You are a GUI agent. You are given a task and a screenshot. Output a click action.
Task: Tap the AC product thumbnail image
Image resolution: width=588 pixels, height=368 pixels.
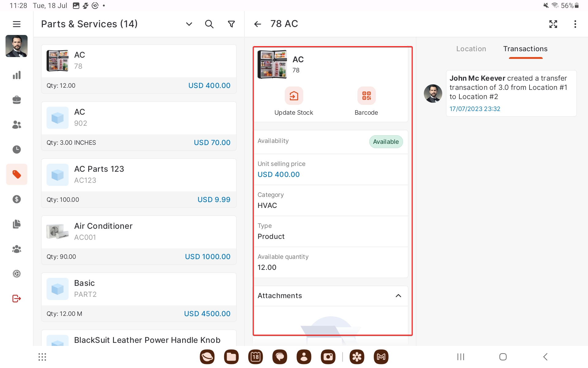(272, 64)
